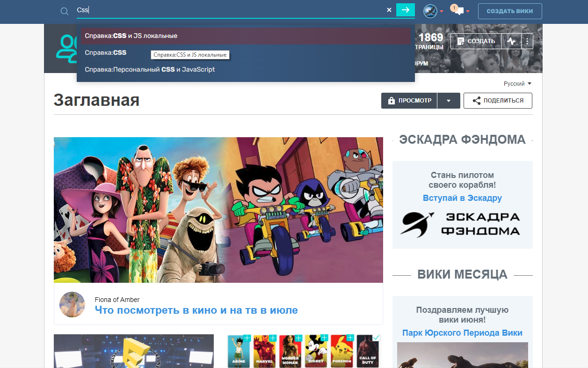Click inside the Css search field
The width and height of the screenshot is (588, 368).
(232, 10)
